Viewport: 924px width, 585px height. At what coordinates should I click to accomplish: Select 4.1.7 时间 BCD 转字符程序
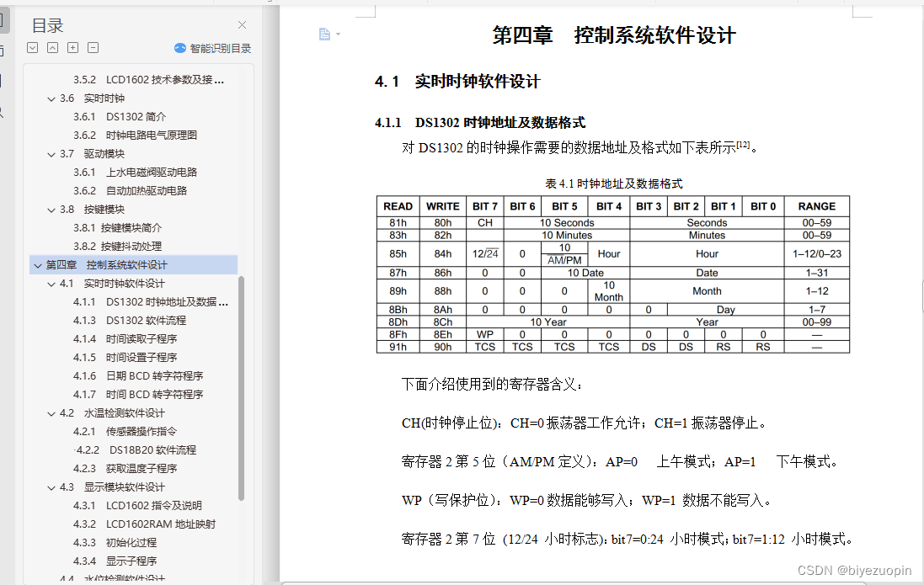click(138, 394)
